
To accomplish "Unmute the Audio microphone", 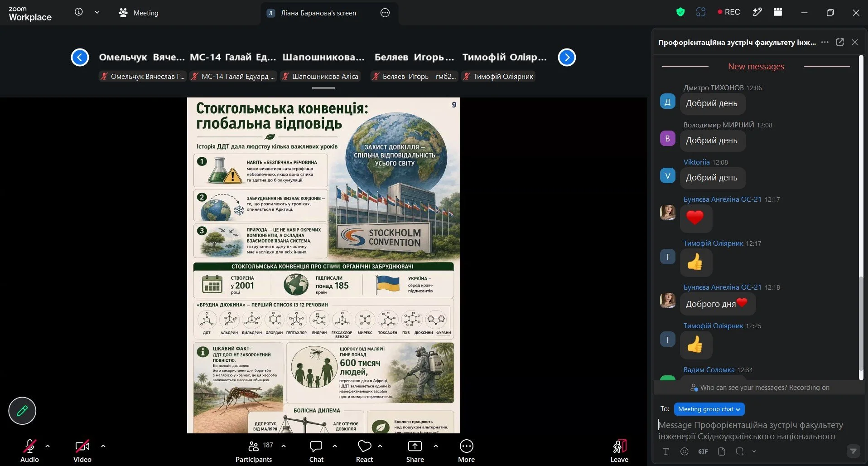I will point(29,451).
